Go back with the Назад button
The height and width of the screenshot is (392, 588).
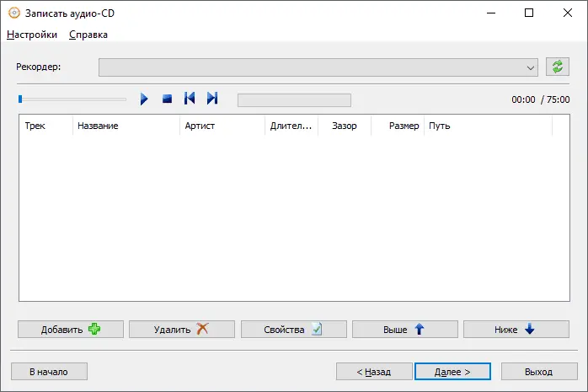[374, 371]
